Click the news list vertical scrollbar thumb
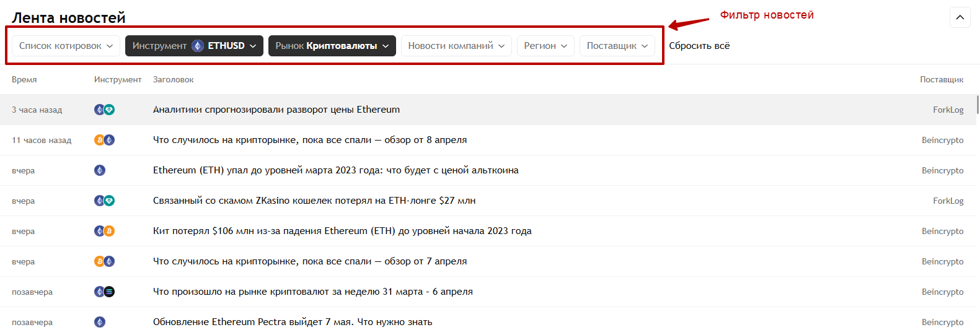The height and width of the screenshot is (335, 980). coord(978,105)
